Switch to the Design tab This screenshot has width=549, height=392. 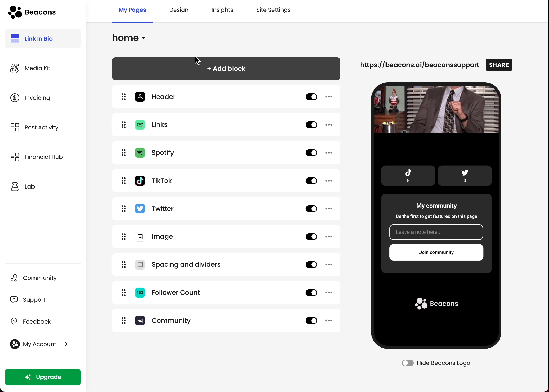pos(179,10)
